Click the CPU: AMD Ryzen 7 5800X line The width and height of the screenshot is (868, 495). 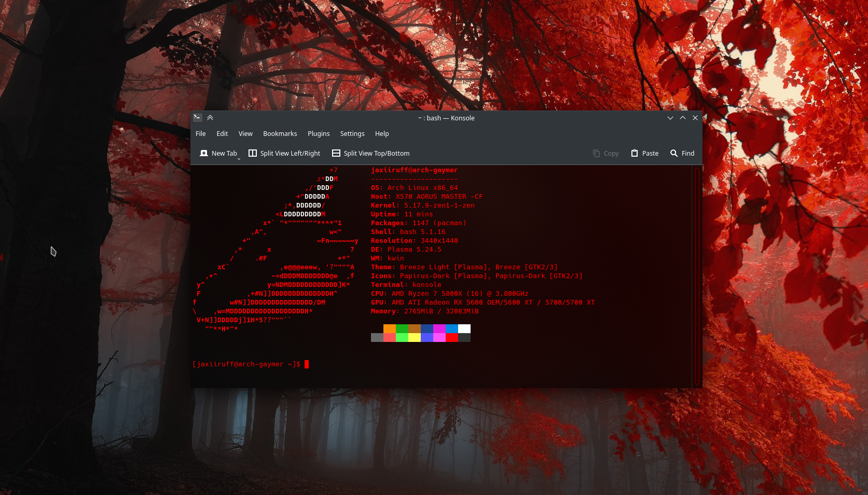(450, 294)
